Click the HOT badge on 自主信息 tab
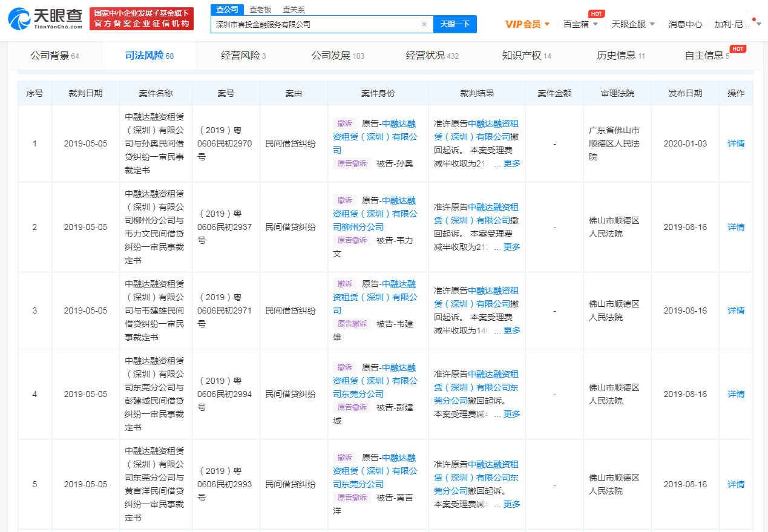This screenshot has height=532, width=768. pos(738,48)
